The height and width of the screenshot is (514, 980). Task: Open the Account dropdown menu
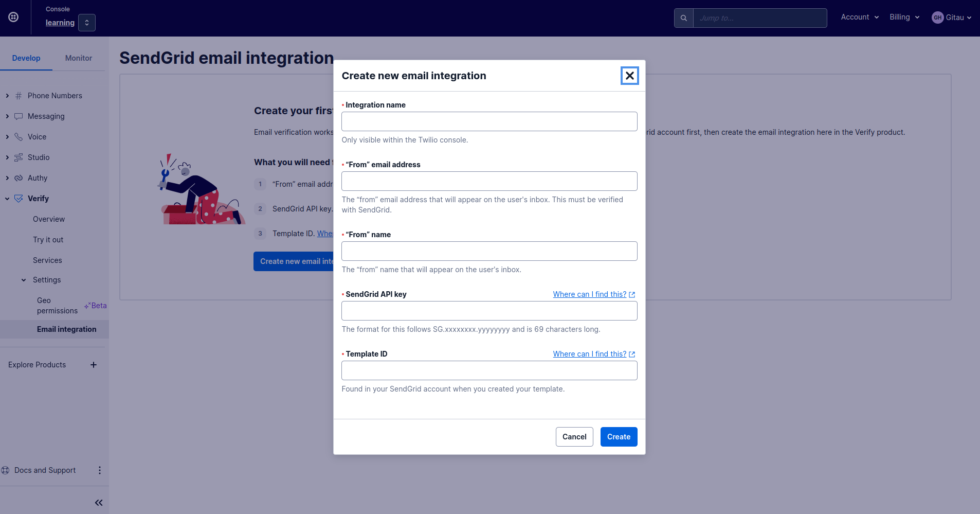(x=860, y=17)
